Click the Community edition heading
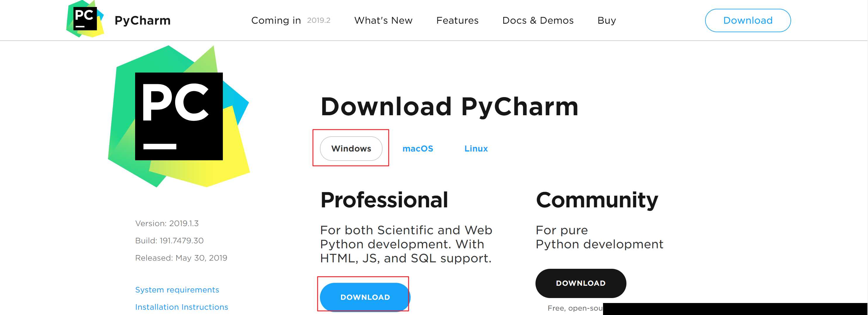 tap(597, 200)
